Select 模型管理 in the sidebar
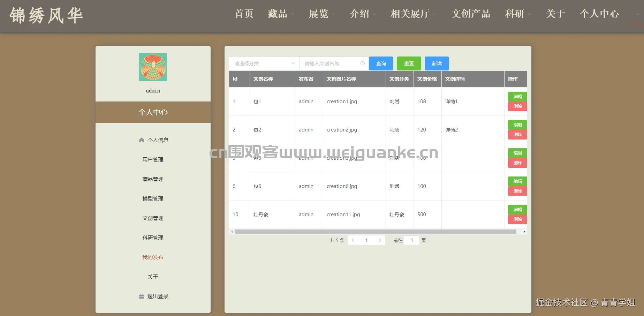This screenshot has height=316, width=644. point(153,198)
